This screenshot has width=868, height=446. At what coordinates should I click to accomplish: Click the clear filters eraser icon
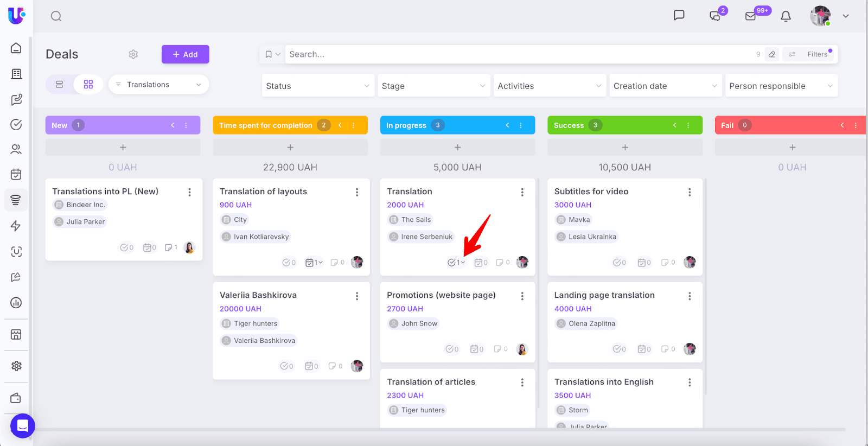(772, 54)
